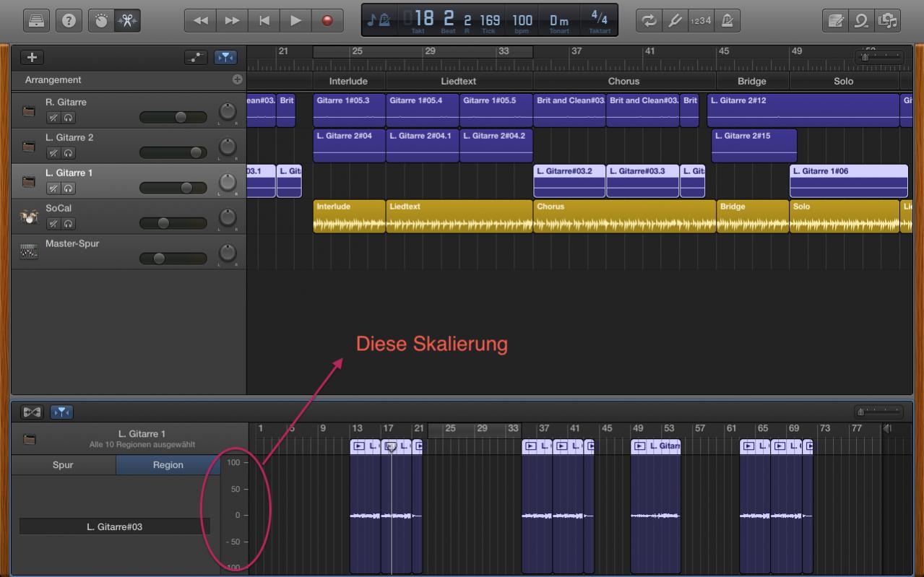
Task: Solo the SoCal drummer track
Action: (68, 224)
